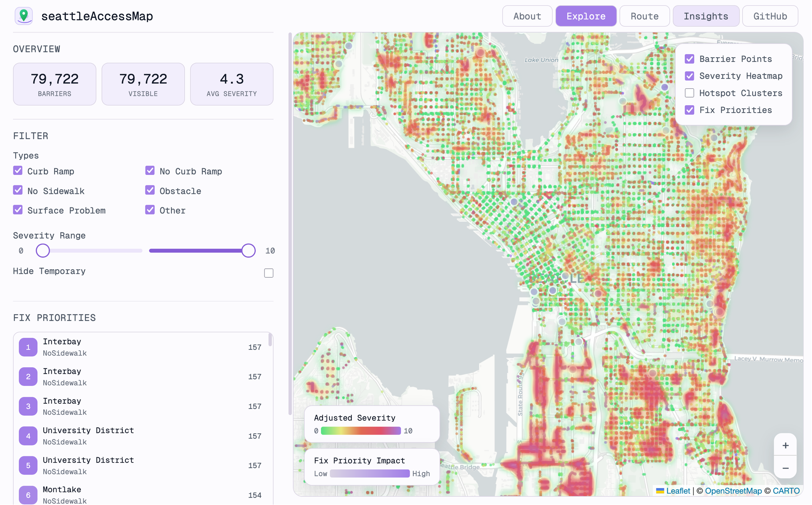The height and width of the screenshot is (505, 812).
Task: Open the Insights page
Action: [x=706, y=16]
